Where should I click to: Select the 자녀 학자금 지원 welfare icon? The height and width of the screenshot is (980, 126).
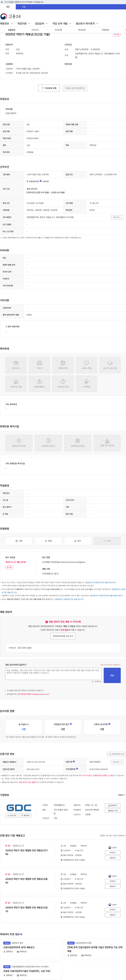110,365
